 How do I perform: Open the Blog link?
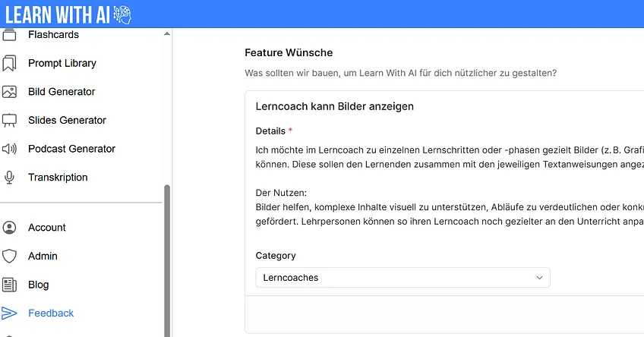38,285
